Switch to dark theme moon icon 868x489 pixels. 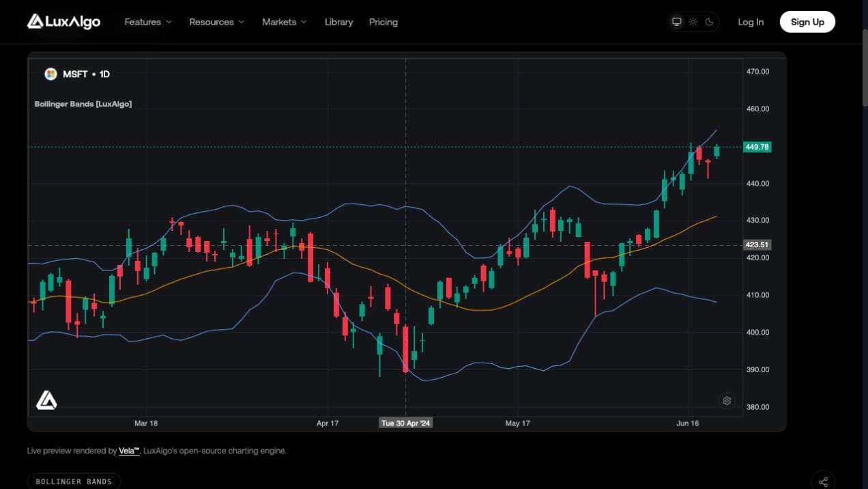click(709, 22)
